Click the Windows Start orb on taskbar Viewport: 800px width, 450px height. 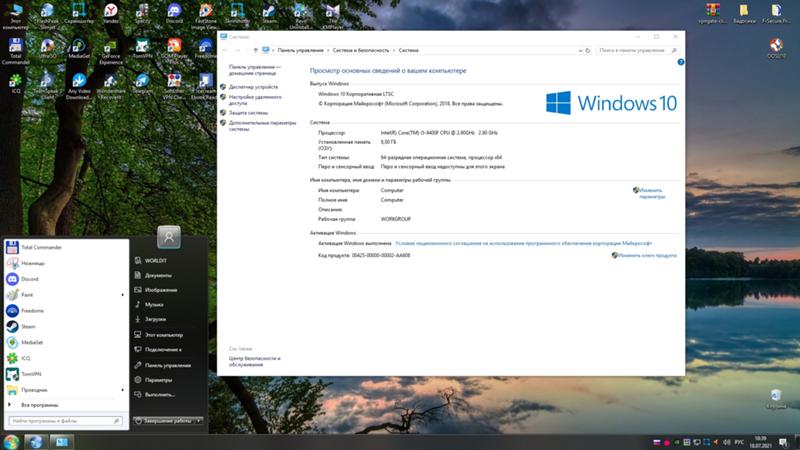click(11, 442)
